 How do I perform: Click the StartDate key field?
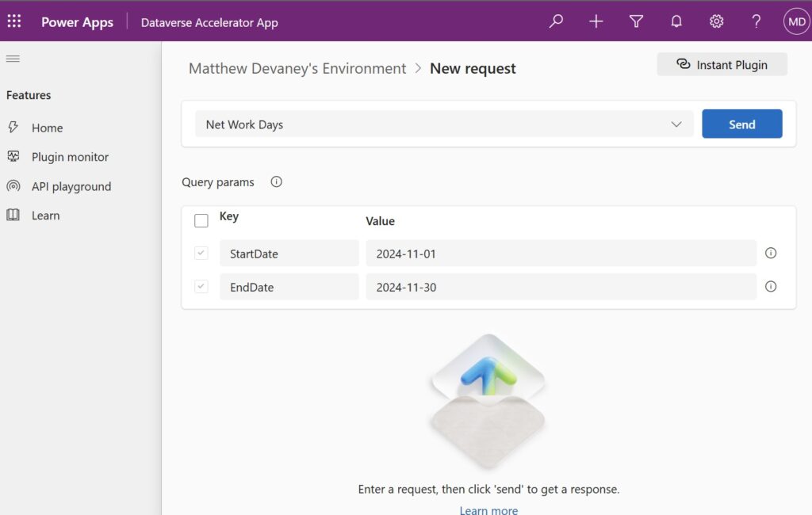point(289,253)
